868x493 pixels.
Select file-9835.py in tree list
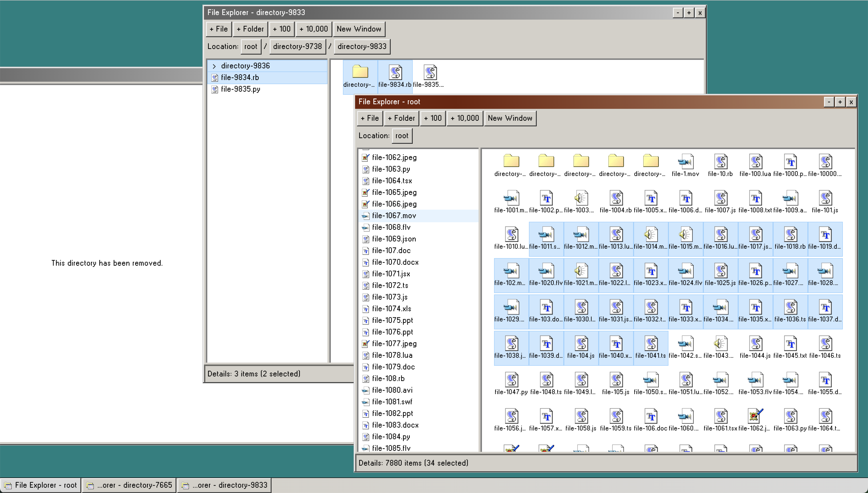pos(240,89)
